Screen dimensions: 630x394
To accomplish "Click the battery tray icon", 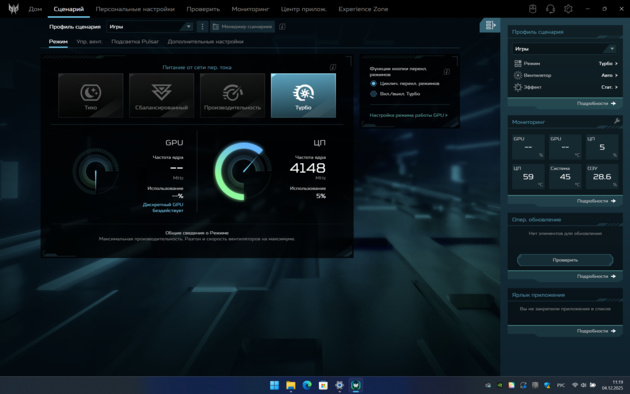I will (x=593, y=385).
